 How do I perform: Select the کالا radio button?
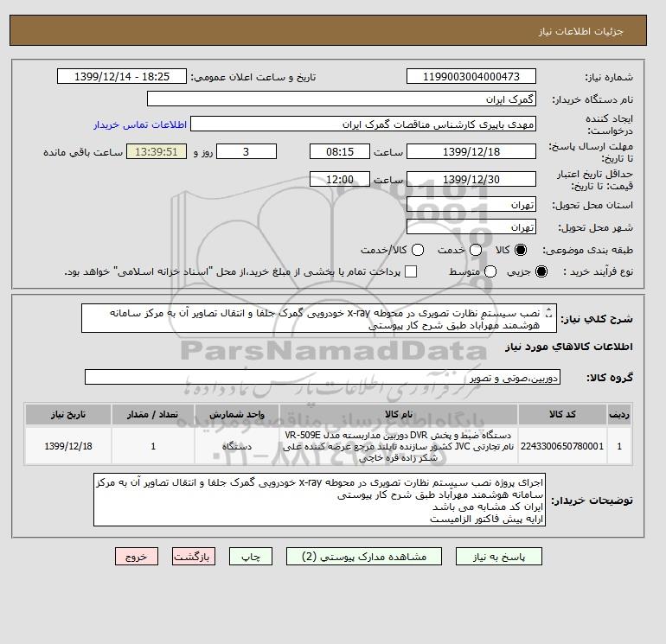coord(521,250)
